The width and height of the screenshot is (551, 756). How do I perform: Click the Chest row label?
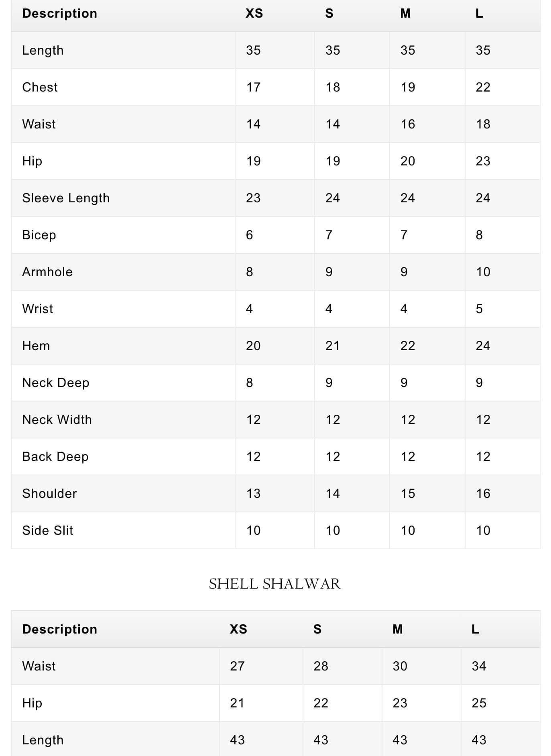[x=40, y=87]
